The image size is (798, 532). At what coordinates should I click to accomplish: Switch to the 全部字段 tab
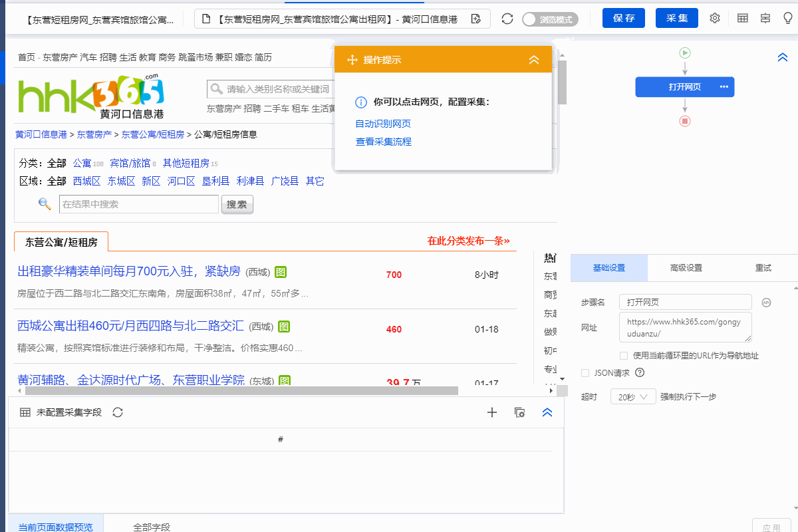click(x=152, y=527)
